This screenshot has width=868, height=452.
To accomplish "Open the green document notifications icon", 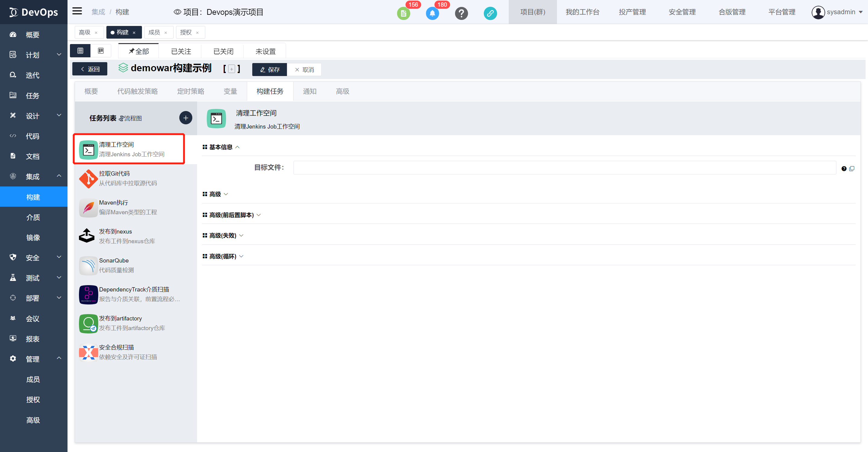I will [x=403, y=14].
